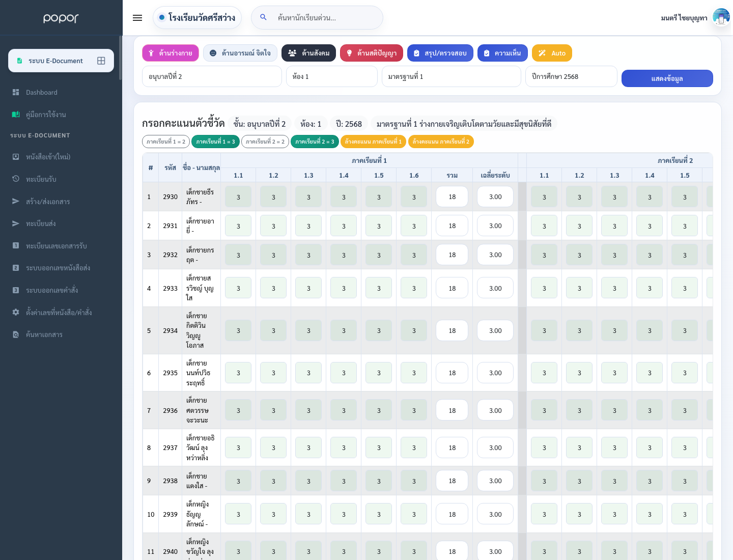Click the หนังสือเข้า(ใหม่) inbox icon

point(16,157)
